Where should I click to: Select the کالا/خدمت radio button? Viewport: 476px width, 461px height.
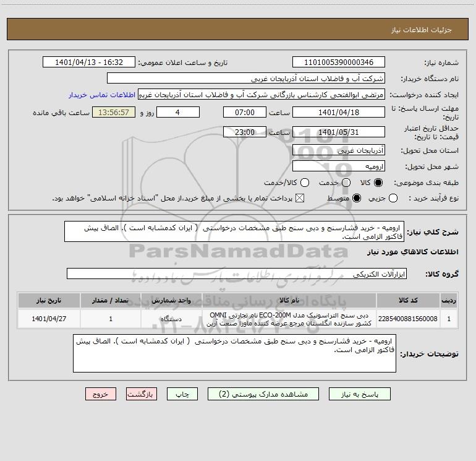coord(305,183)
